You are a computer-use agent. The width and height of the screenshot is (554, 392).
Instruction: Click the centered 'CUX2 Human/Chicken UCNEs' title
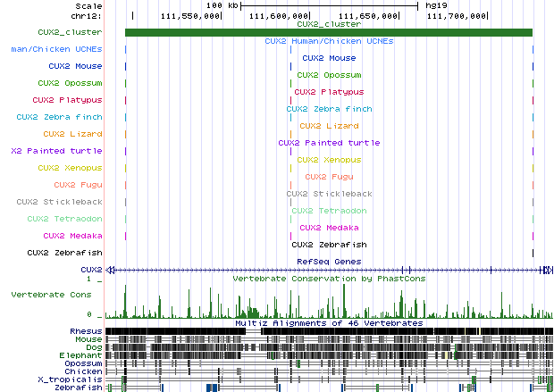[328, 41]
